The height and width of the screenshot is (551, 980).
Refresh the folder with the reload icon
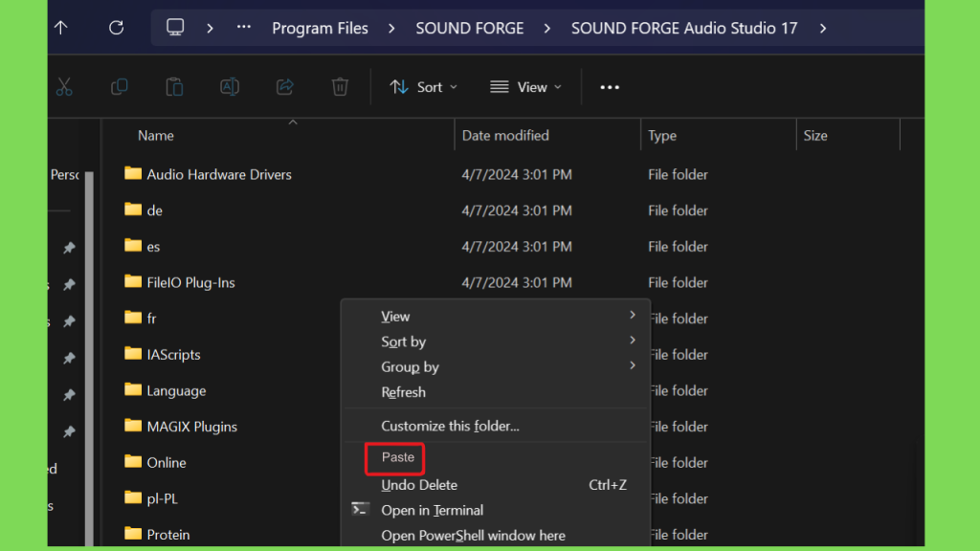pyautogui.click(x=116, y=28)
